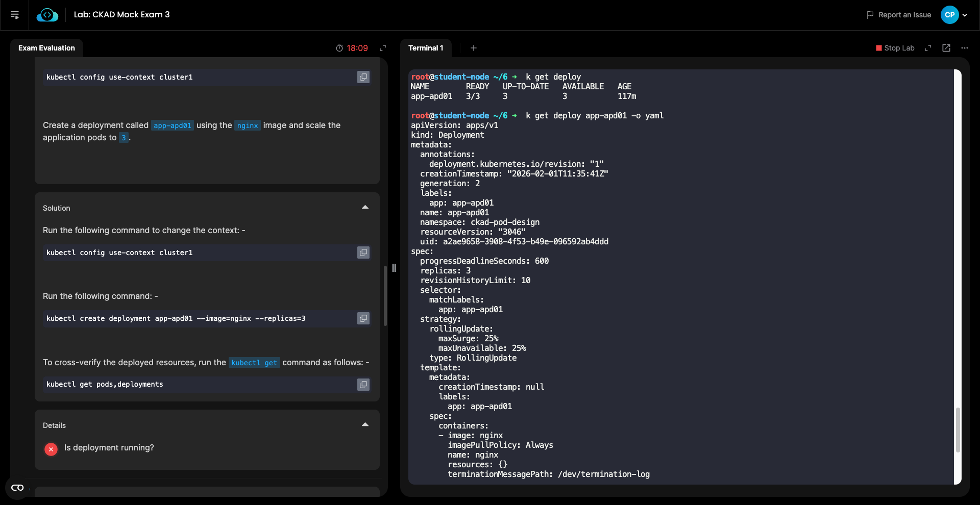Collapse the Solution section
The image size is (980, 505).
click(x=365, y=208)
